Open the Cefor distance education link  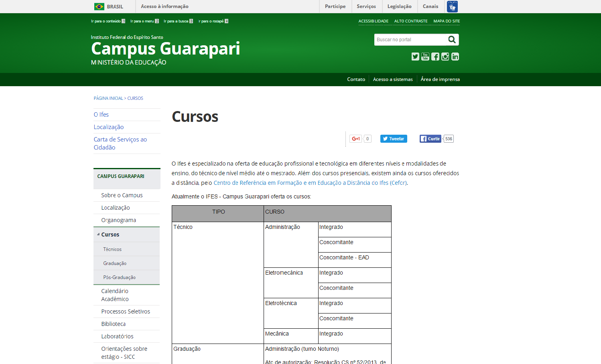(310, 183)
